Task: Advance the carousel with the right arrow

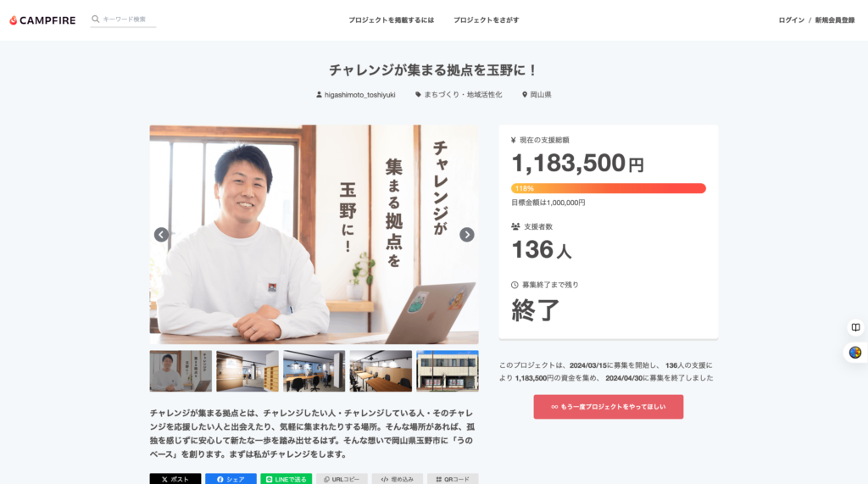Action: [467, 235]
